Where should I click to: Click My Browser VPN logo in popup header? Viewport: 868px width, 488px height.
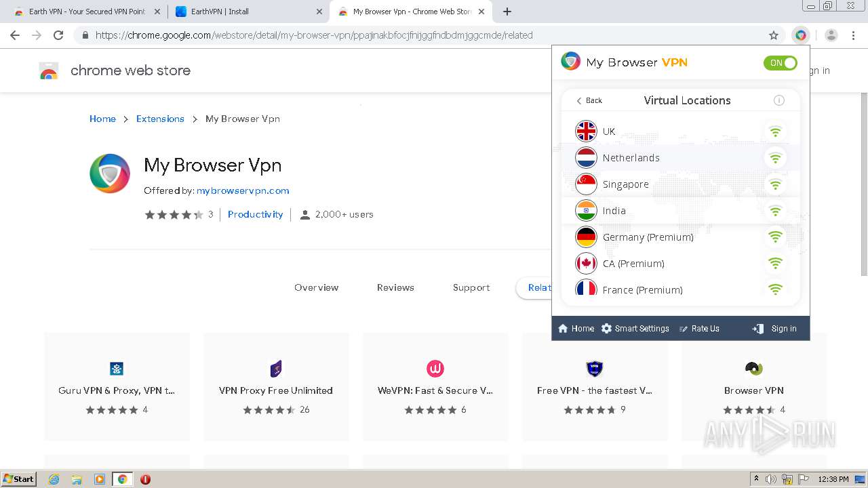(625, 62)
